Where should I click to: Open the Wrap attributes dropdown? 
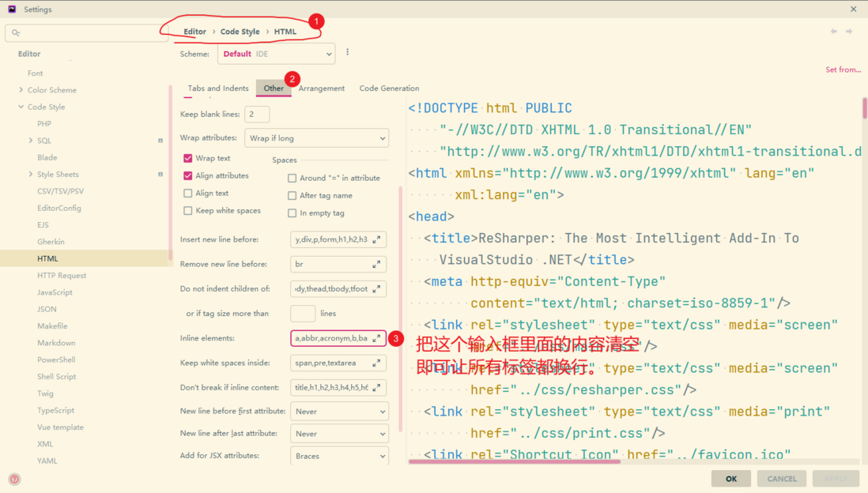tap(317, 138)
